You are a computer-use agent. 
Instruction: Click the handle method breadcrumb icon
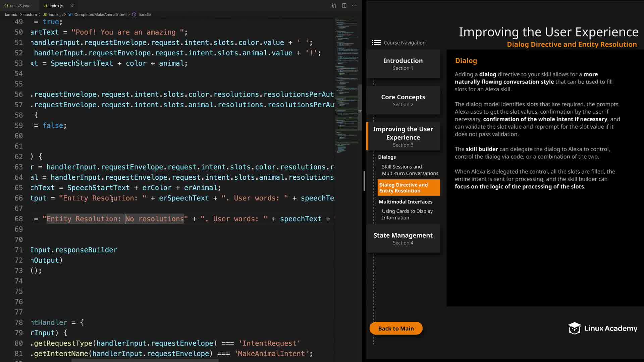pos(134,15)
